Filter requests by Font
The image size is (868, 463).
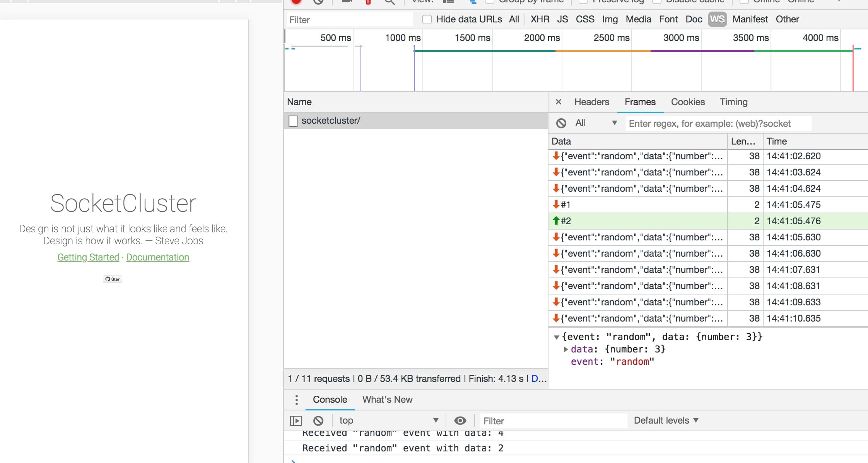(x=668, y=19)
